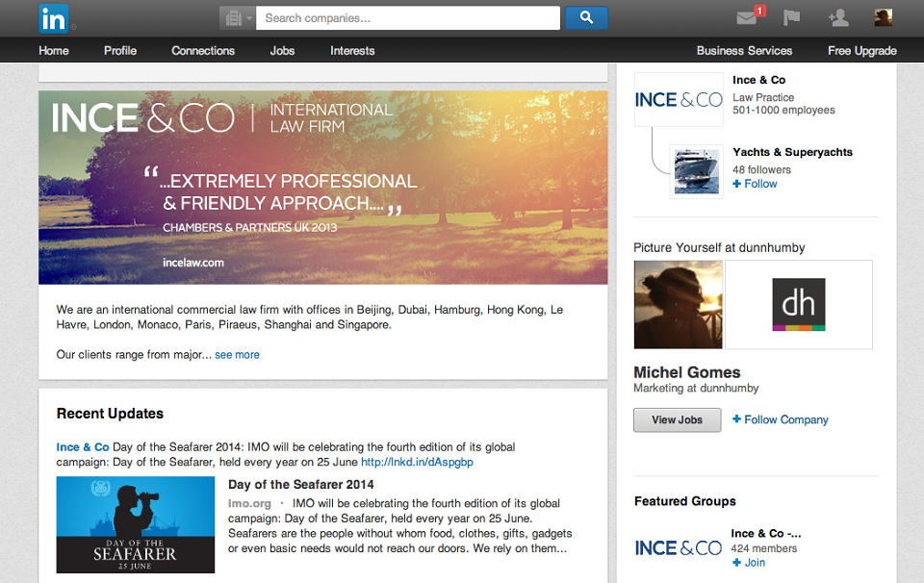This screenshot has height=583, width=924.
Task: Click the Day of the Seafarer image
Action: [136, 524]
